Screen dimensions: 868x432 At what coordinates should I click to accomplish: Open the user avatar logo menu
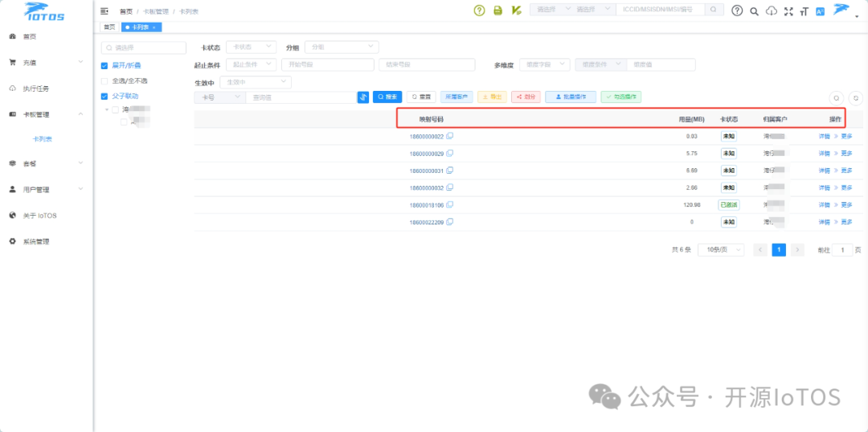[843, 10]
